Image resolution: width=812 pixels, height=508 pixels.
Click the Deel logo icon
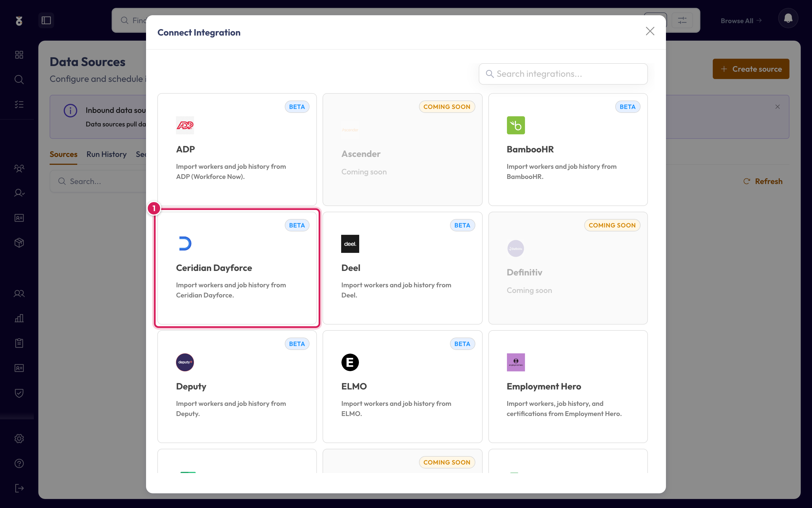click(x=350, y=244)
